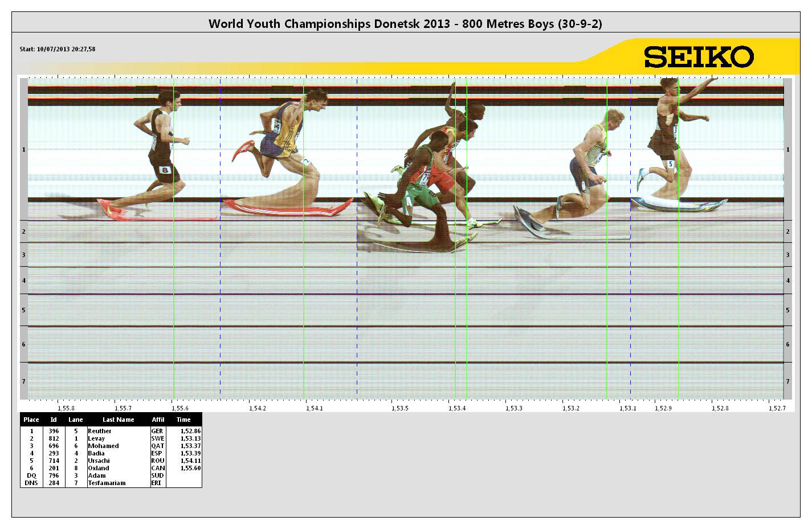Select the Tesfamariam DNS row
Screen dimensions: 812x529
tap(107, 483)
